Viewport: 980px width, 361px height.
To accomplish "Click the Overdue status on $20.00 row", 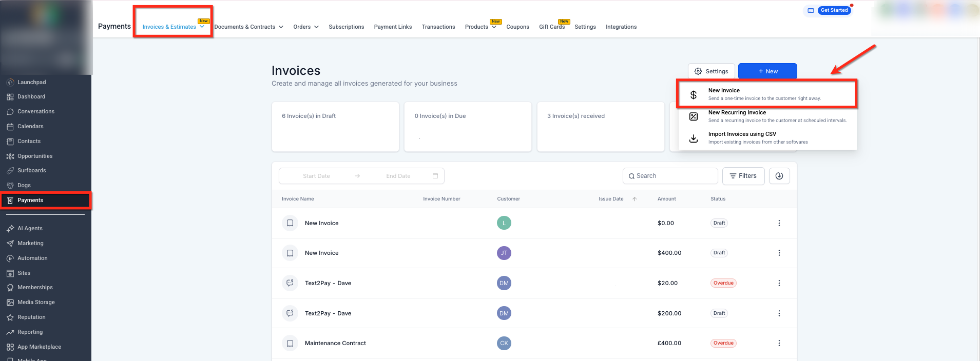I will pos(723,283).
